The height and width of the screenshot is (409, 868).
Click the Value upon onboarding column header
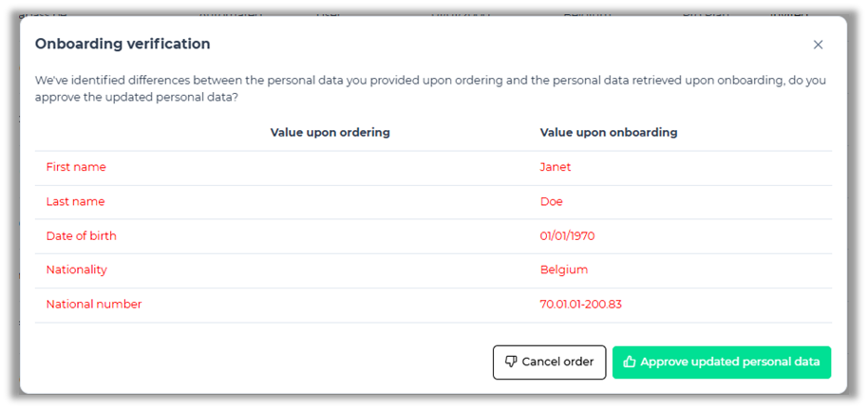(x=608, y=132)
